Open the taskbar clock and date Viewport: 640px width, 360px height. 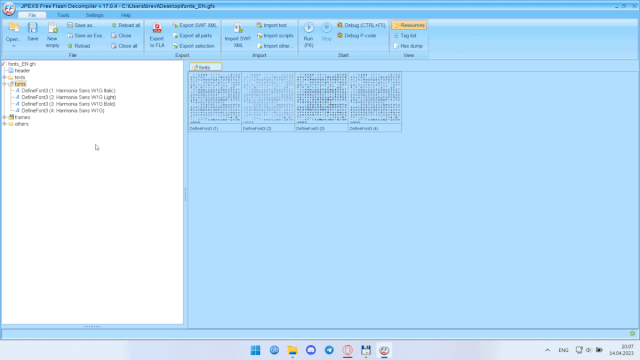click(x=621, y=350)
